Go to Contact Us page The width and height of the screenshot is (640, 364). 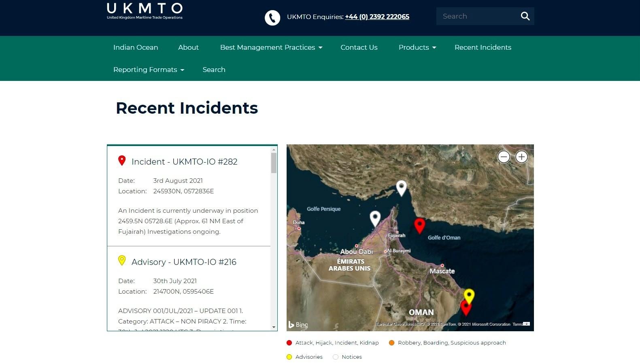[359, 47]
